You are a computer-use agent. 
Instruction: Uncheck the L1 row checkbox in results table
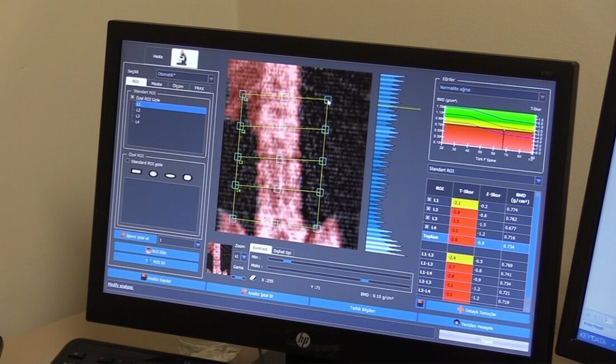tap(429, 199)
